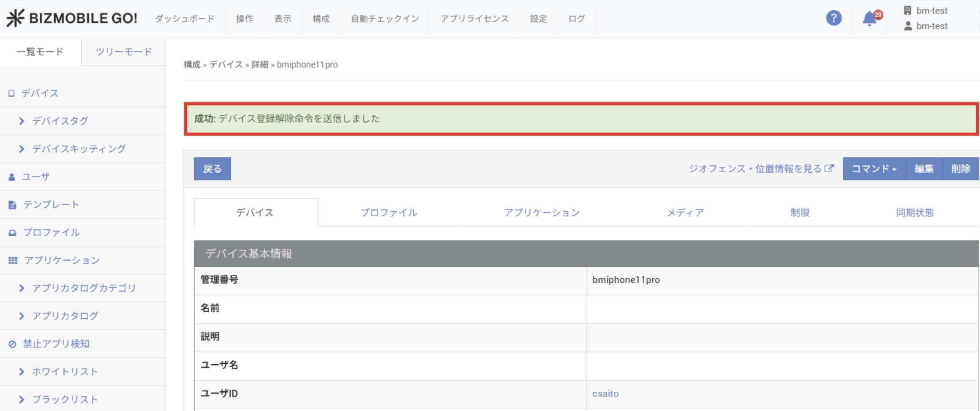
Task: Click the csaito user ID link
Action: click(605, 394)
